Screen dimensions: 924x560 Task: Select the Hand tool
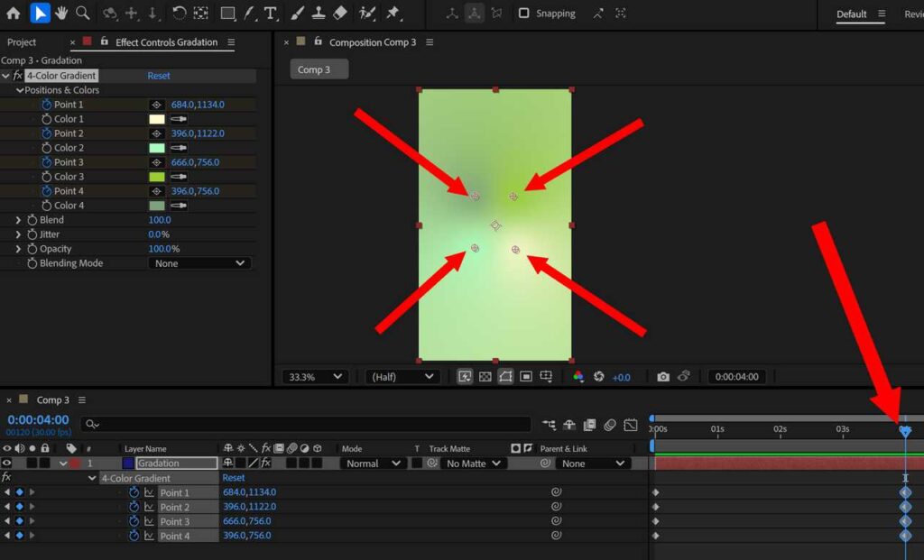61,13
